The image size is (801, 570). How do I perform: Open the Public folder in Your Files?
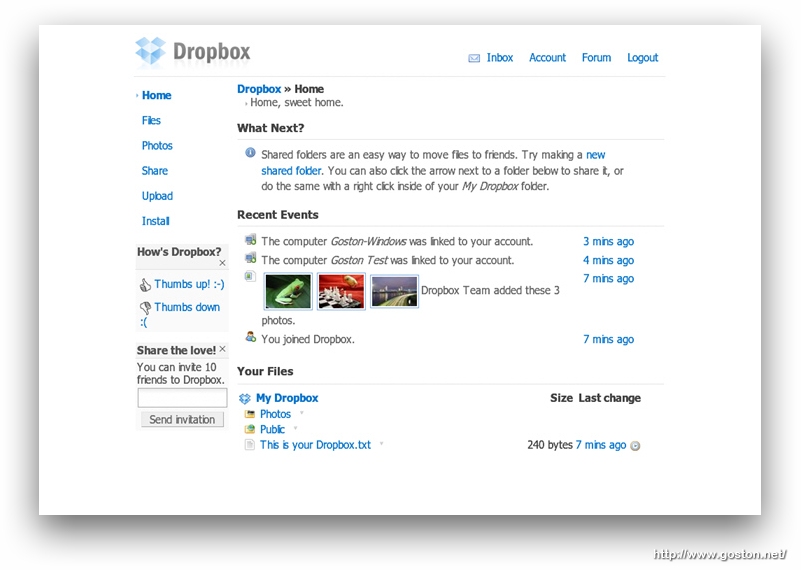click(x=272, y=430)
